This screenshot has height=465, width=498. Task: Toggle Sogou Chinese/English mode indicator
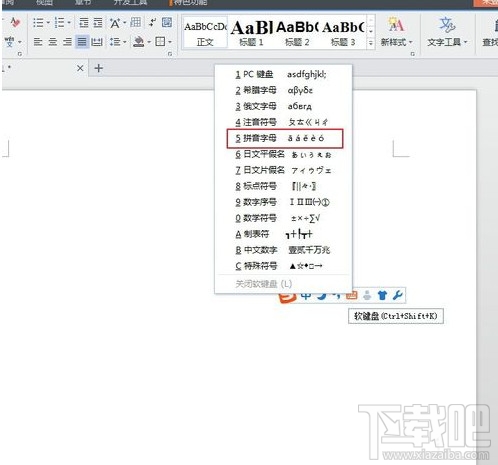click(306, 296)
